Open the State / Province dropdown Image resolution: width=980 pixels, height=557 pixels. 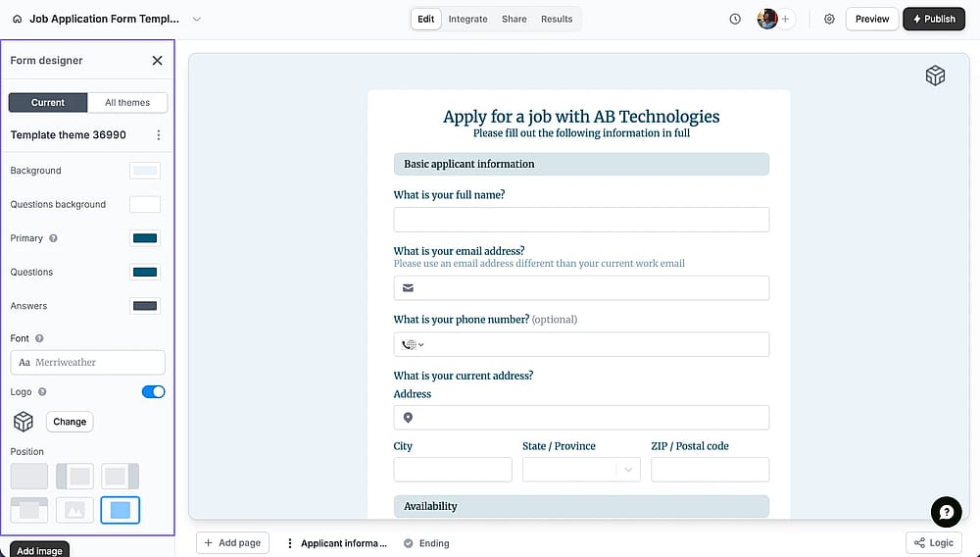[581, 470]
